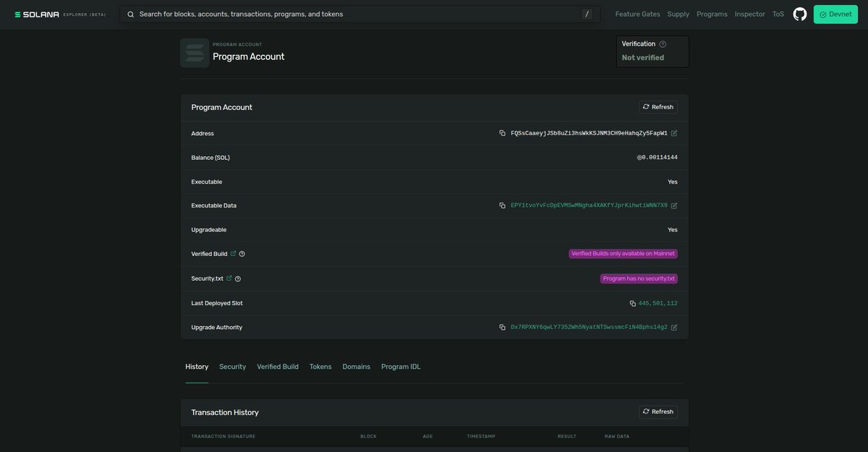
Task: Click the Executable row Yes value
Action: (x=673, y=182)
